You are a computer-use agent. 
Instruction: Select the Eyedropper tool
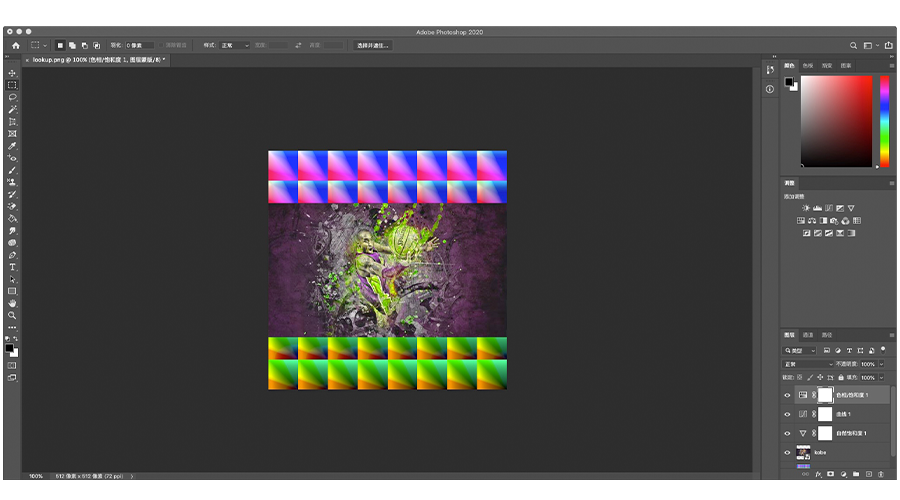tap(12, 146)
